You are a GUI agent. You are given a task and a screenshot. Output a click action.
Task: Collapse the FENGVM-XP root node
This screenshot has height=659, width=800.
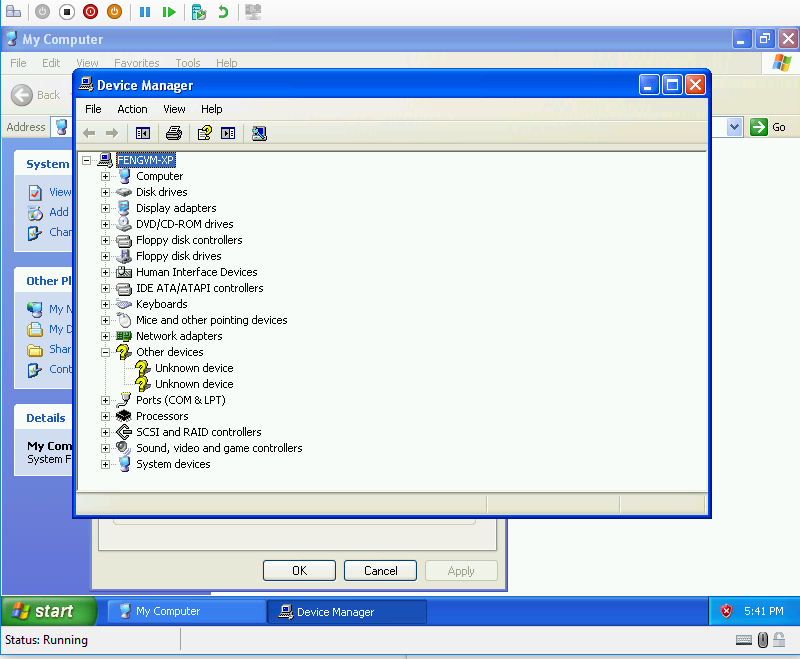pos(87,160)
